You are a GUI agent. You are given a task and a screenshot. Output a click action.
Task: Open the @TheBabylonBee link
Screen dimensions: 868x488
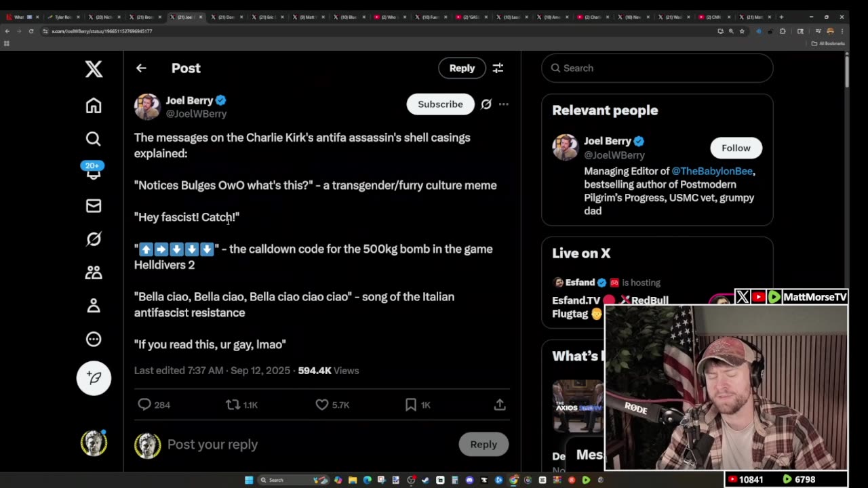pos(713,171)
